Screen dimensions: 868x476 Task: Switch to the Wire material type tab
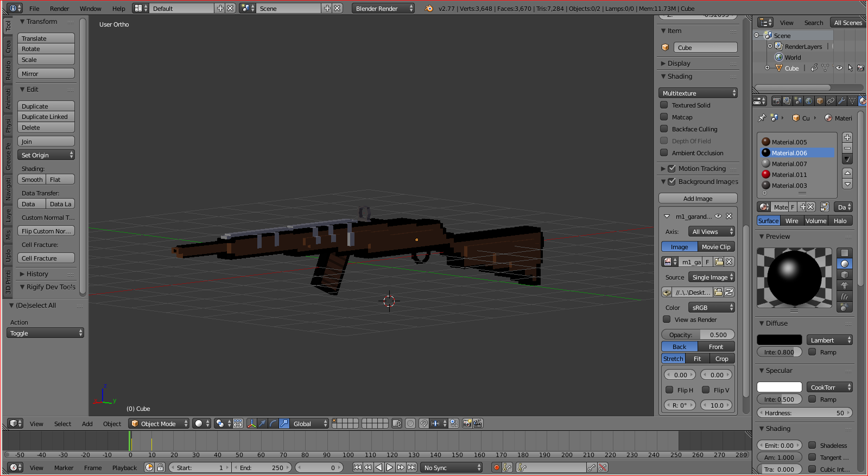[x=792, y=220]
